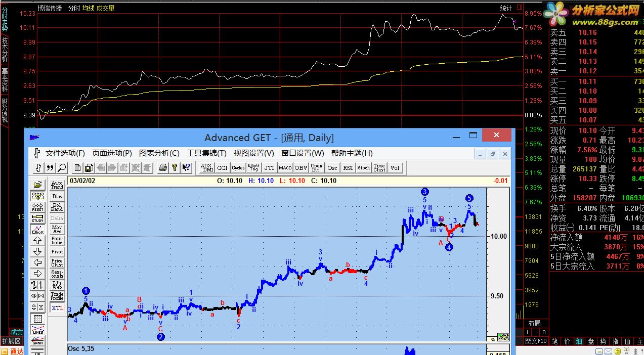Click the RESET chart button

click(x=38, y=207)
